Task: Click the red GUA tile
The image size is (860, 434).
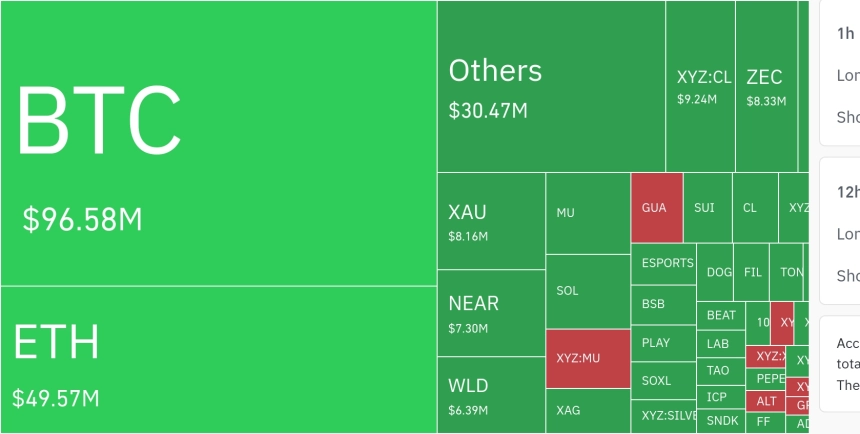Action: click(657, 207)
